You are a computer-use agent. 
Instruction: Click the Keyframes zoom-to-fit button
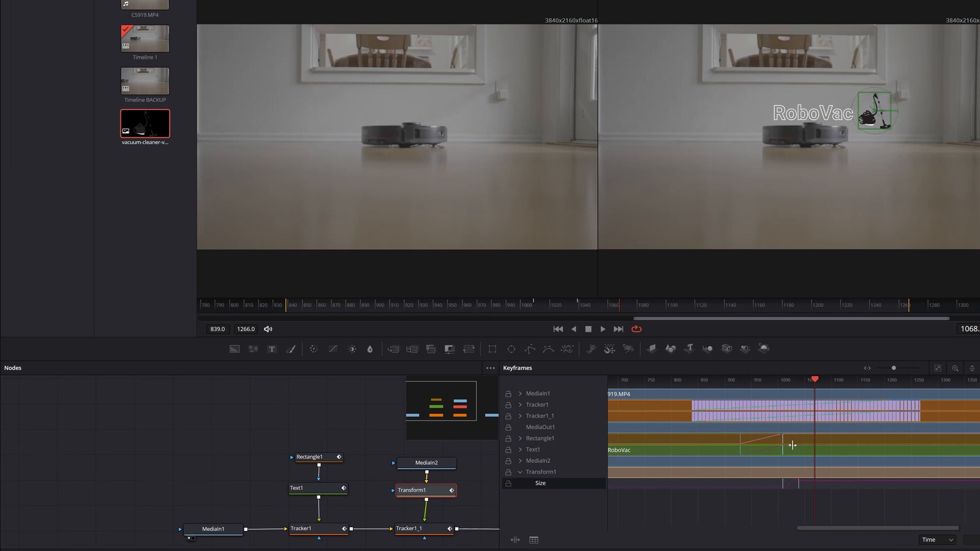coord(938,368)
